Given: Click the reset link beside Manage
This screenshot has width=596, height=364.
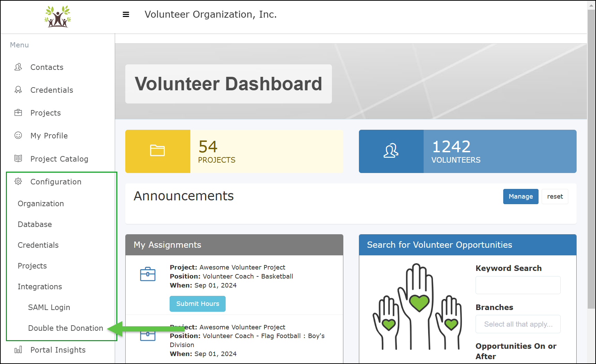Looking at the screenshot, I should tap(555, 196).
